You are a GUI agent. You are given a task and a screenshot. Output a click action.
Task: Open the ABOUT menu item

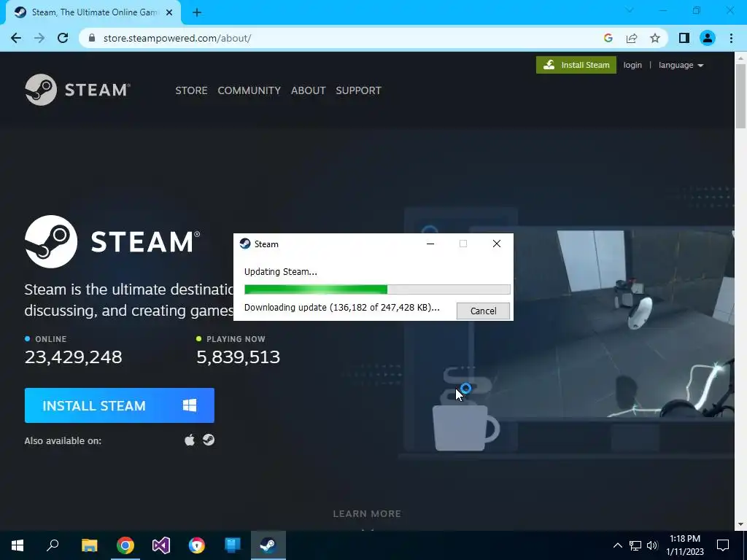[x=309, y=90]
